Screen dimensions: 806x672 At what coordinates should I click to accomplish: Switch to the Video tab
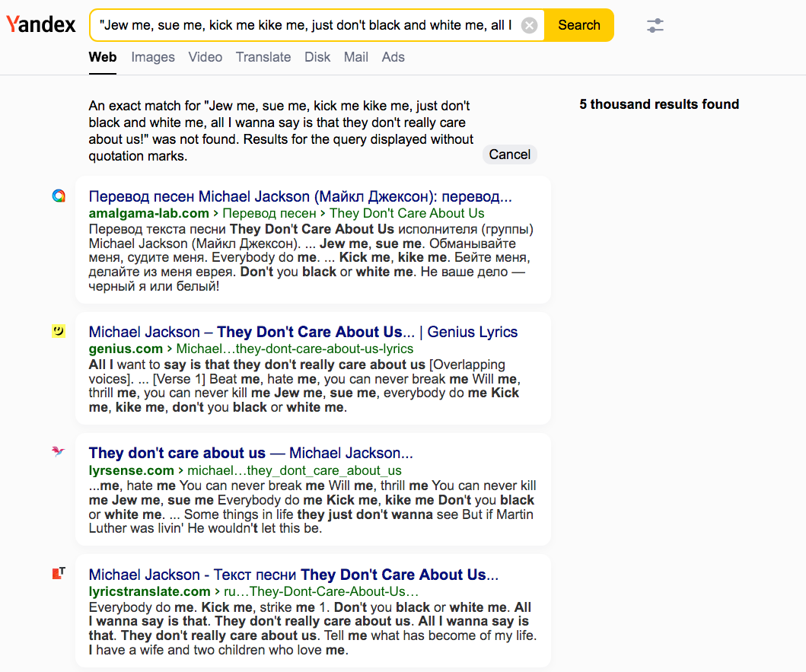[x=205, y=57]
